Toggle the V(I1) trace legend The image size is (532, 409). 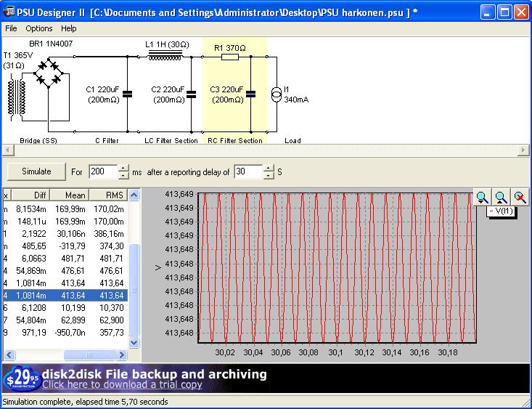click(x=501, y=211)
